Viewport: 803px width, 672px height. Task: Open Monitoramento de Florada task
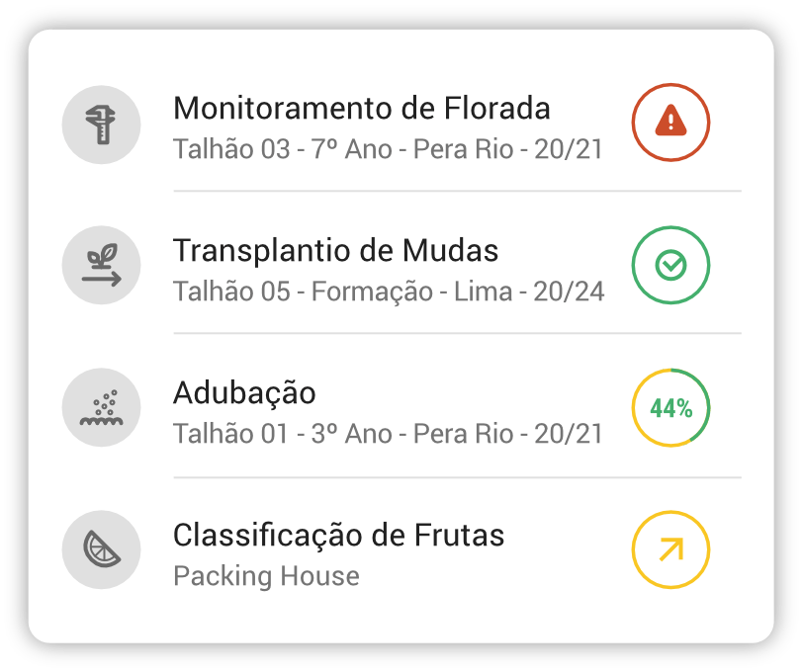(361, 108)
